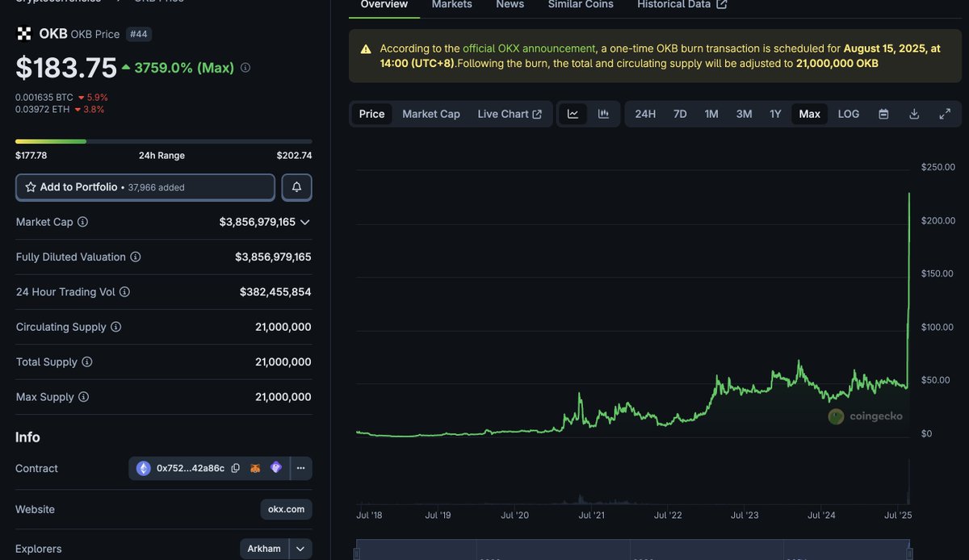
Task: Open Arkham explorer link
Action: click(x=265, y=549)
